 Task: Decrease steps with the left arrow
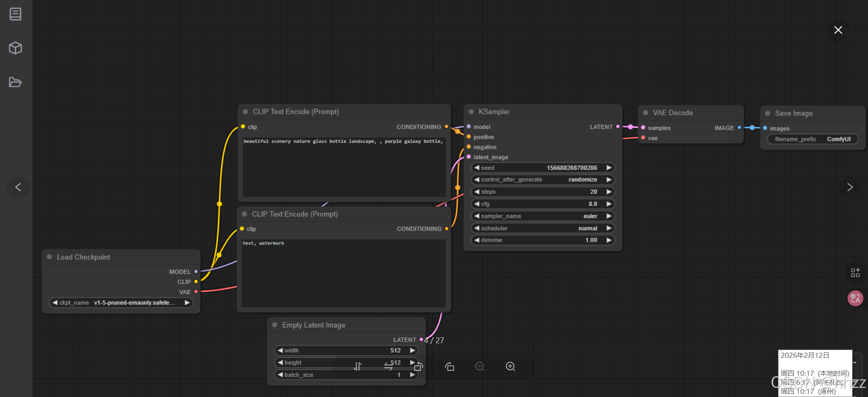click(x=476, y=192)
